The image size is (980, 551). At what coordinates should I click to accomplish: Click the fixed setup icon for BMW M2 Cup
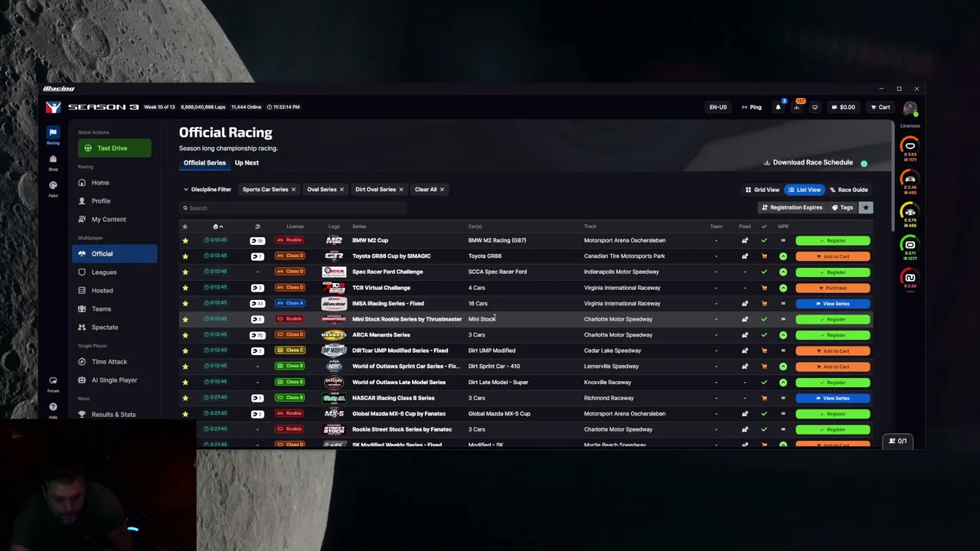(744, 240)
